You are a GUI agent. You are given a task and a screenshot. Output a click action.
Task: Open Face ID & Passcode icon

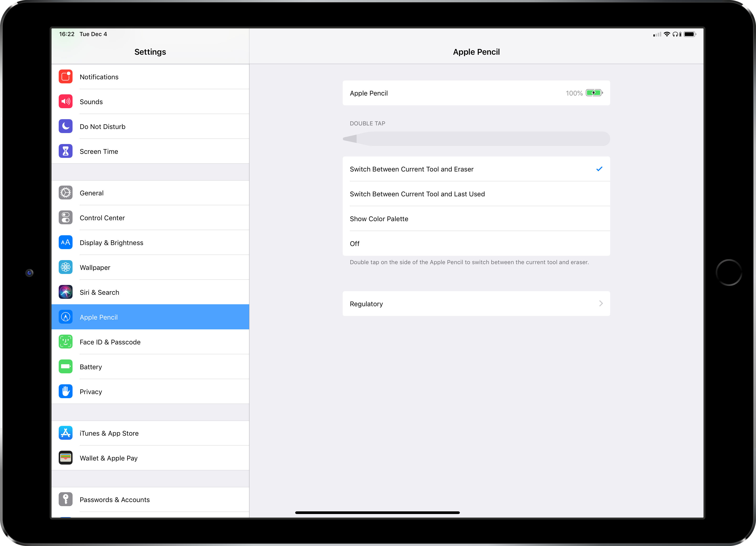pyautogui.click(x=65, y=342)
